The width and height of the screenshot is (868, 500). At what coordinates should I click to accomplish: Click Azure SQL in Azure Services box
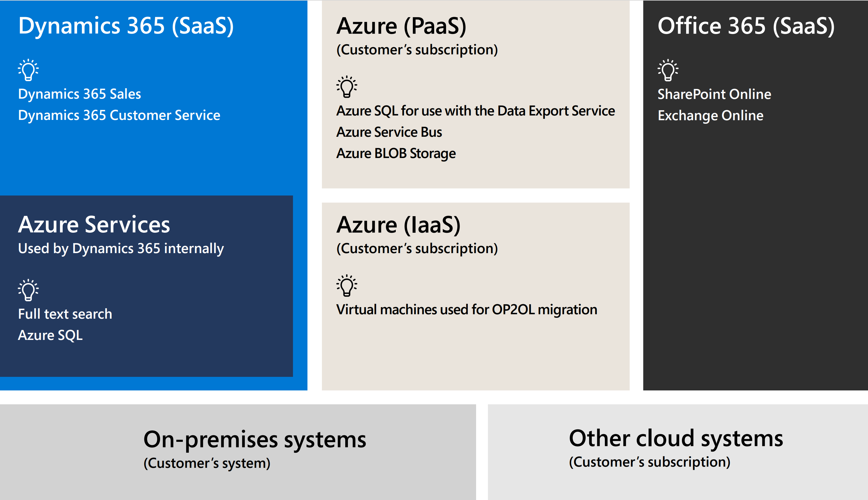click(x=50, y=335)
